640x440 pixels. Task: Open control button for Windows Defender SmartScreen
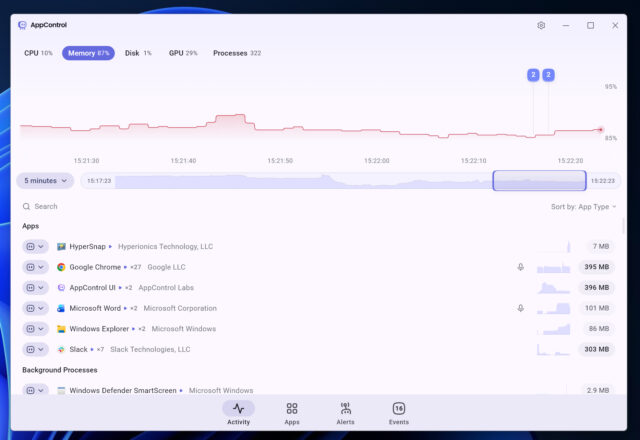point(31,391)
